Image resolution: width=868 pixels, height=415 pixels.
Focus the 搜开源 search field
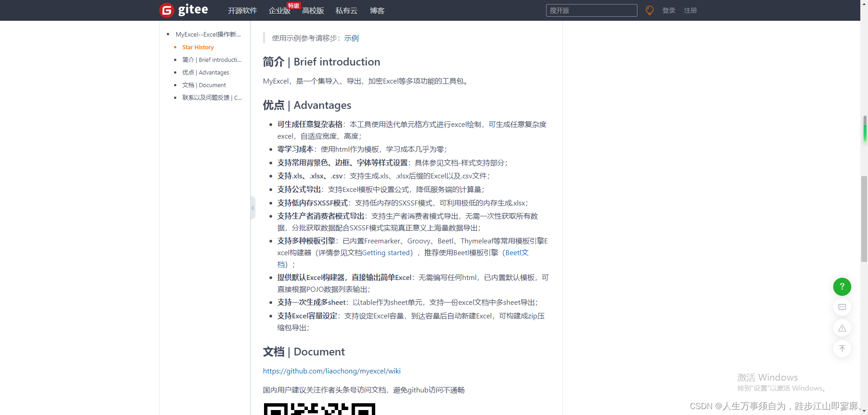pyautogui.click(x=591, y=10)
